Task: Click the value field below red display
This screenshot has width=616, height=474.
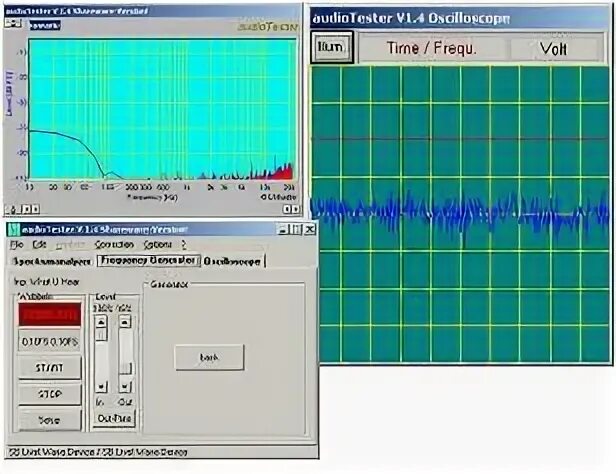Action: click(x=50, y=341)
